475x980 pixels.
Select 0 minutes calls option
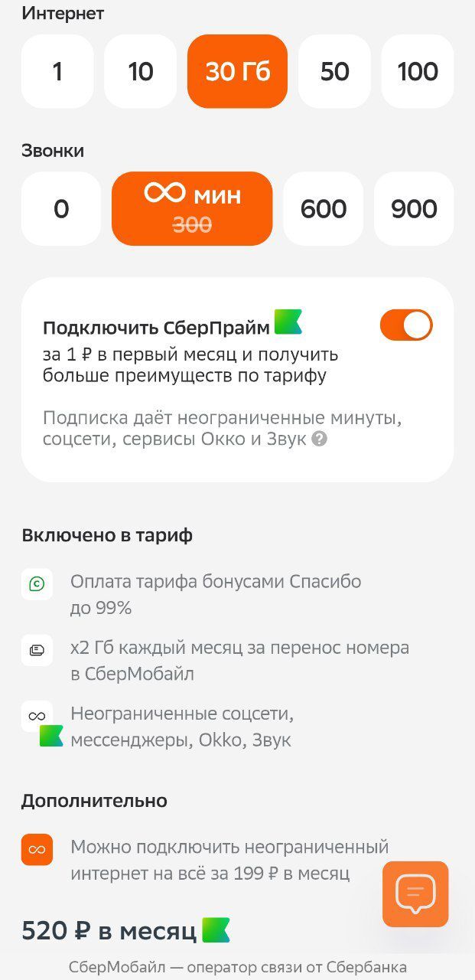coord(61,208)
